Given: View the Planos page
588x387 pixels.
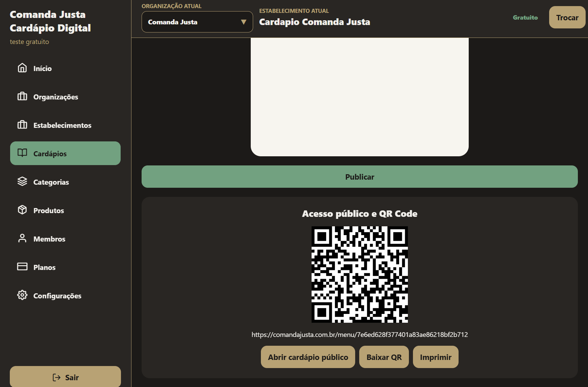Looking at the screenshot, I should (x=65, y=267).
